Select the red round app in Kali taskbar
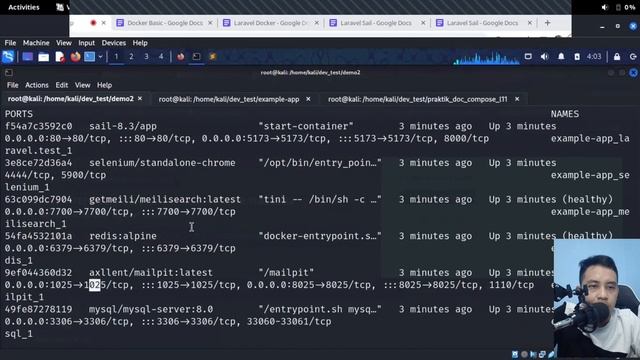The image size is (640, 360). [180, 57]
